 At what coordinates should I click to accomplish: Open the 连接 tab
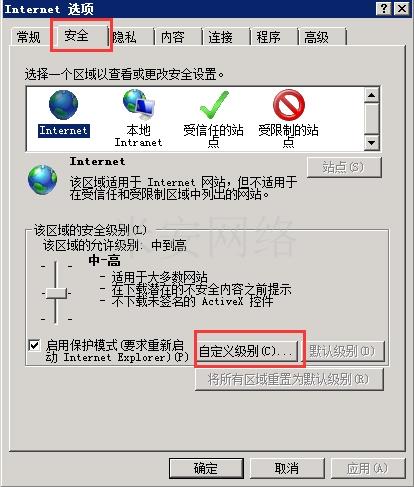coord(221,37)
